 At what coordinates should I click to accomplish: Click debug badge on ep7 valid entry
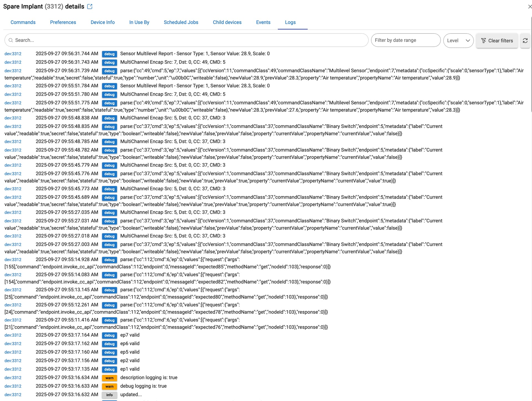coord(109,335)
